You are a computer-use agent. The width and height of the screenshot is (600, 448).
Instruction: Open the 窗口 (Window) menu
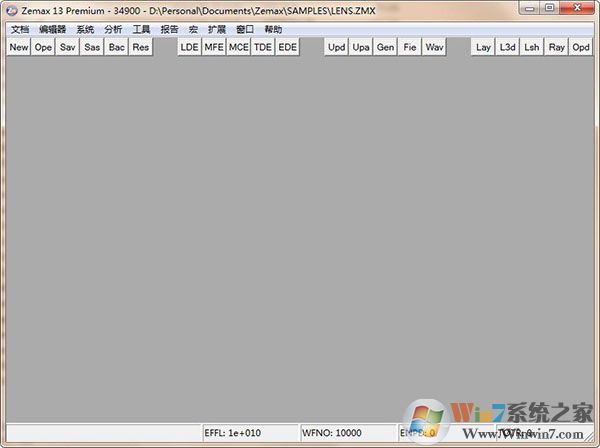[245, 29]
